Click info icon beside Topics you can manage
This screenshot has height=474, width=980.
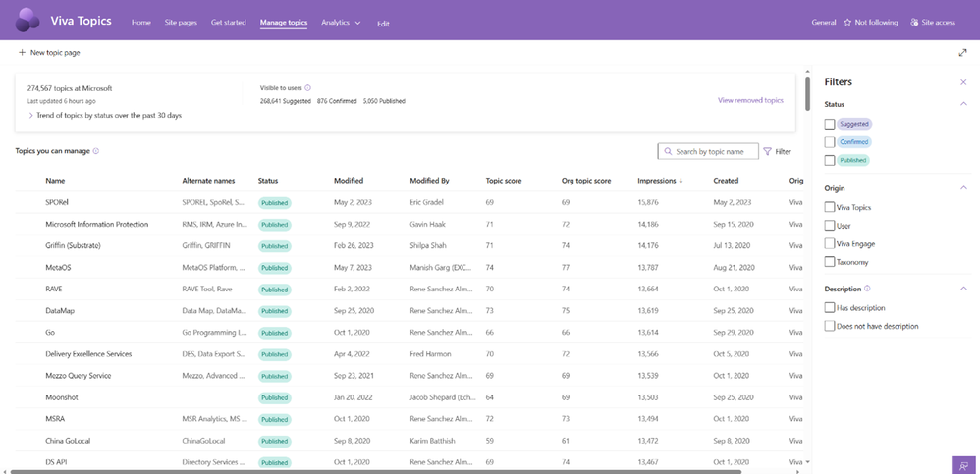pyautogui.click(x=95, y=151)
